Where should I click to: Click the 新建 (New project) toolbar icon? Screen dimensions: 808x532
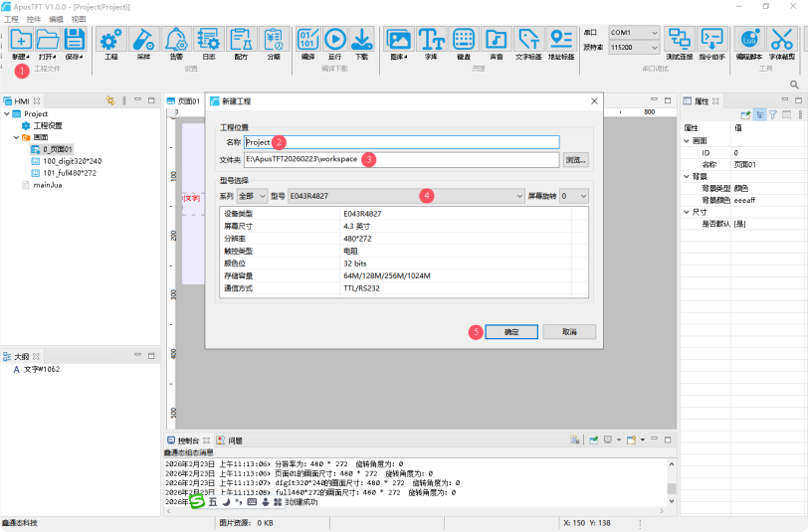click(19, 40)
